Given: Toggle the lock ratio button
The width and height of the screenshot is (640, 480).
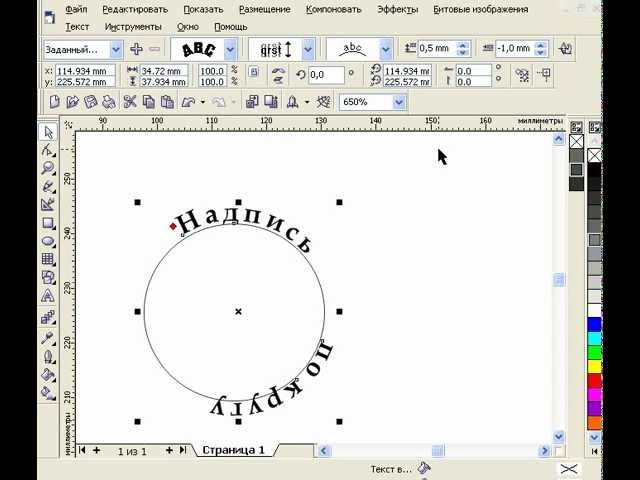Looking at the screenshot, I should coord(253,73).
